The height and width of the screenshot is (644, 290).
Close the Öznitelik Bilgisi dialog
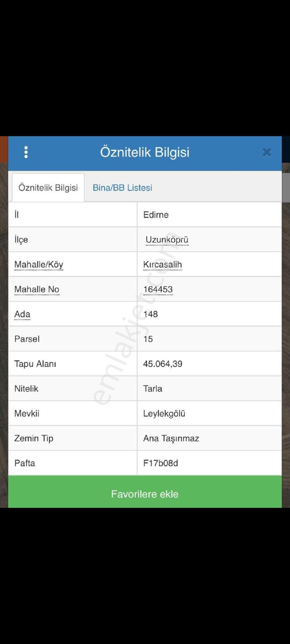coord(267,153)
